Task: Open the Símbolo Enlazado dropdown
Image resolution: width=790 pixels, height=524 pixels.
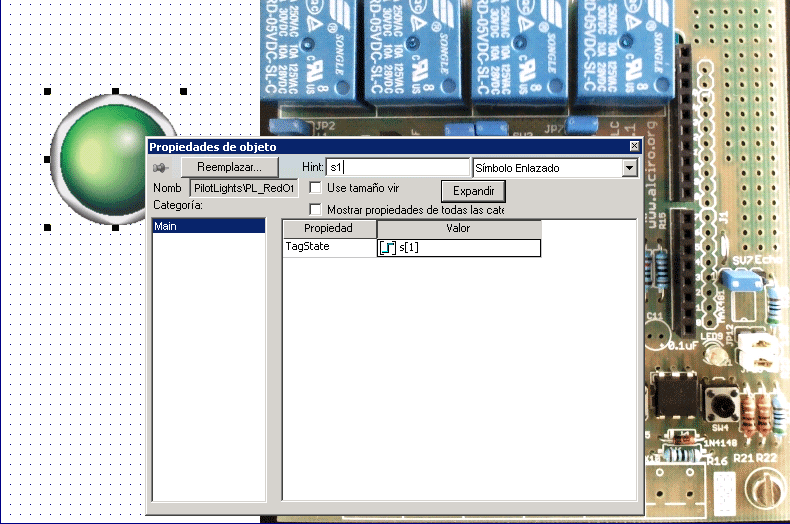Action: point(629,168)
